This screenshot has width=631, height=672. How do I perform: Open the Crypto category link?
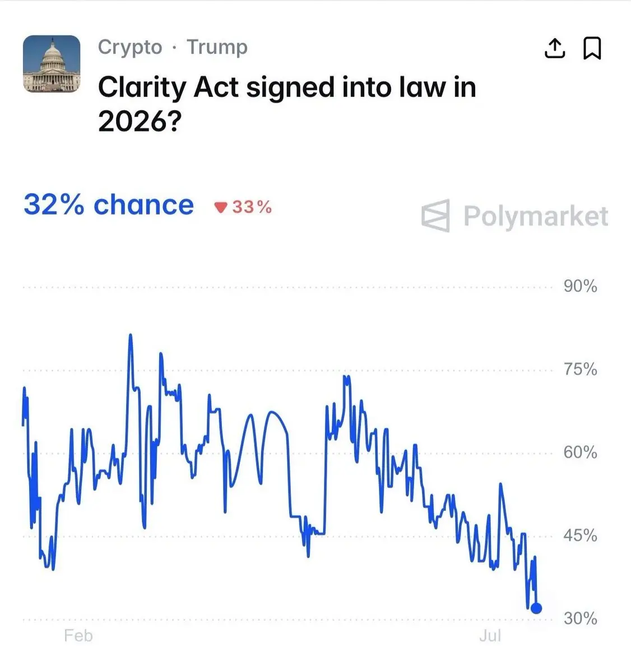tap(130, 48)
